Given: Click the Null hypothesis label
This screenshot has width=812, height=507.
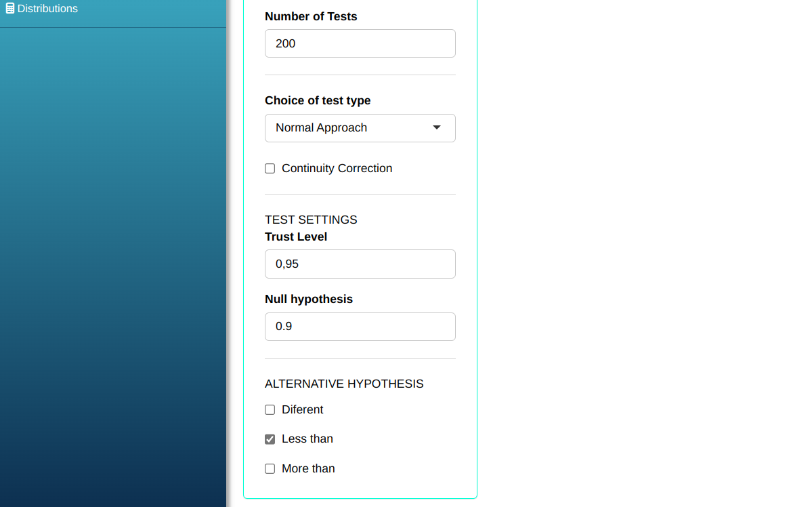Looking at the screenshot, I should [x=309, y=299].
